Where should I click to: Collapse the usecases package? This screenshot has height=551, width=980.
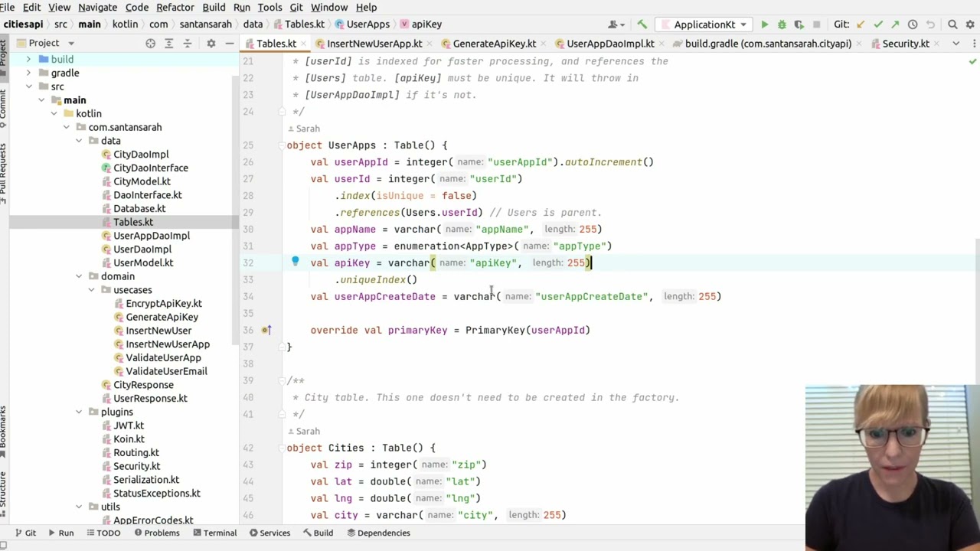point(91,290)
